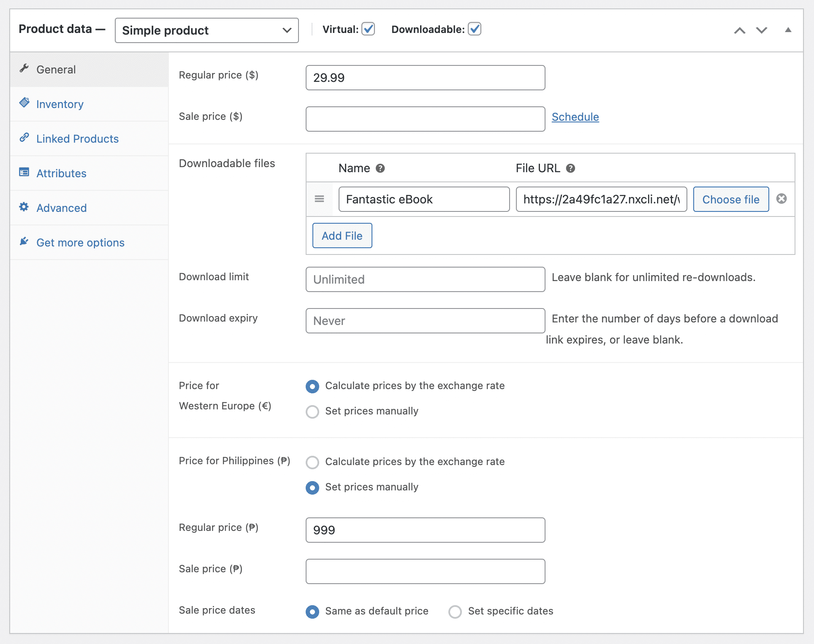Click the Schedule link
814x644 pixels.
pyautogui.click(x=575, y=117)
